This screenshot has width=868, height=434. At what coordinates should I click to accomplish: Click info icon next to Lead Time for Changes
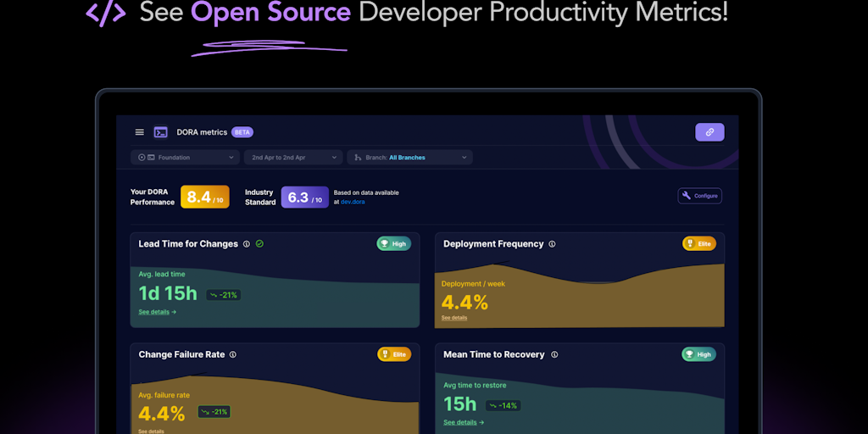coord(247,244)
